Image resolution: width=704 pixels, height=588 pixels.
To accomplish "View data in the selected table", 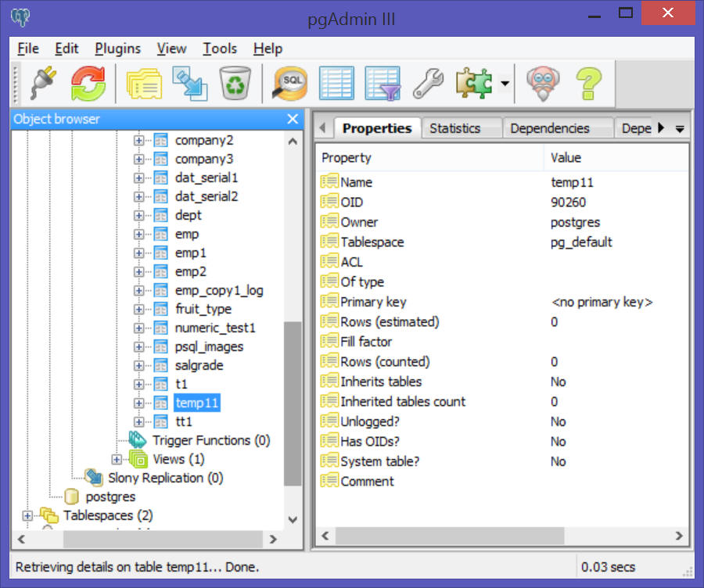I will (x=336, y=83).
